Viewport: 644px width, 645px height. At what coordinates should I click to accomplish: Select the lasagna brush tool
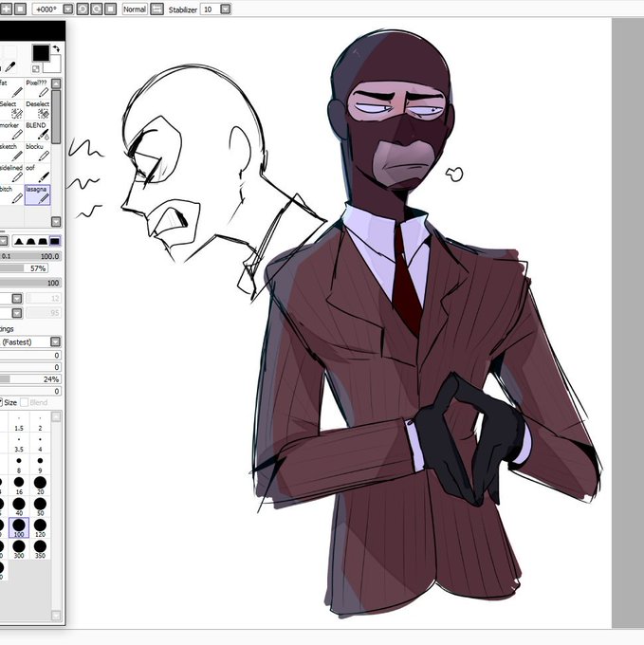[x=37, y=194]
